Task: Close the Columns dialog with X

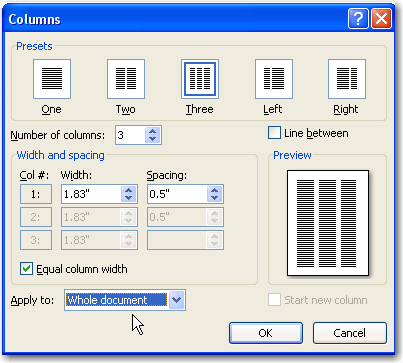Action: click(x=381, y=19)
